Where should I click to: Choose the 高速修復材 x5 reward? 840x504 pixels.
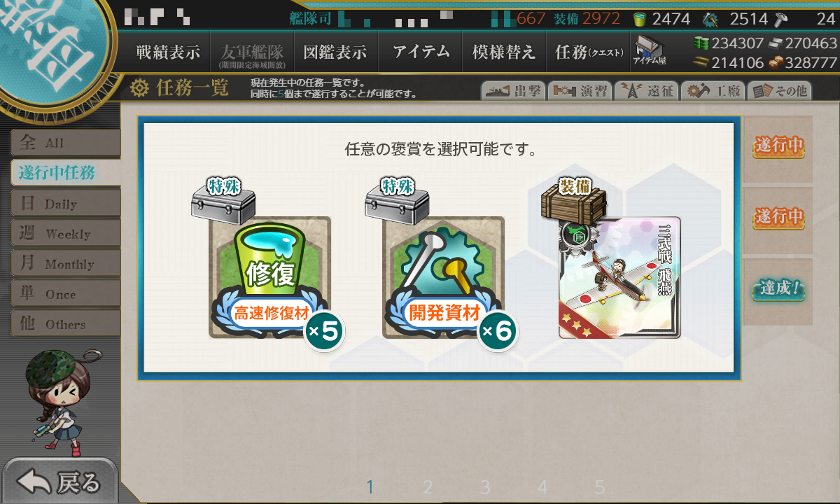coord(269,278)
